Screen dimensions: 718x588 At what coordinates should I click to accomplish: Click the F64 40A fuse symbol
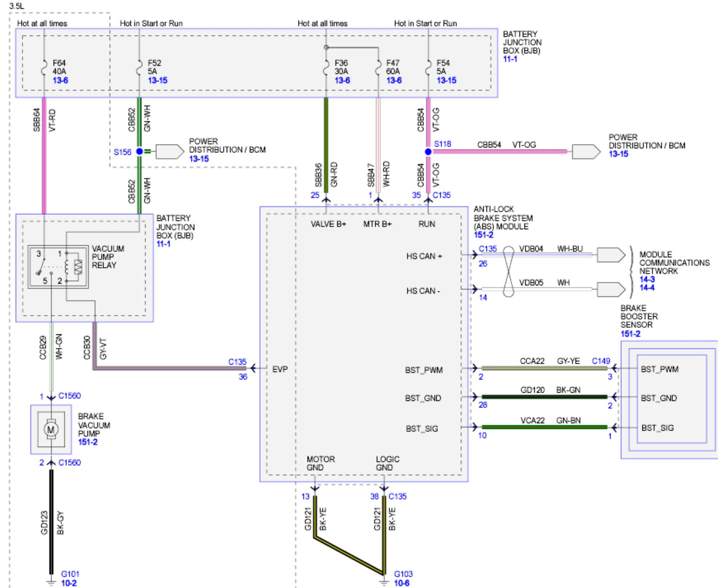(44, 68)
